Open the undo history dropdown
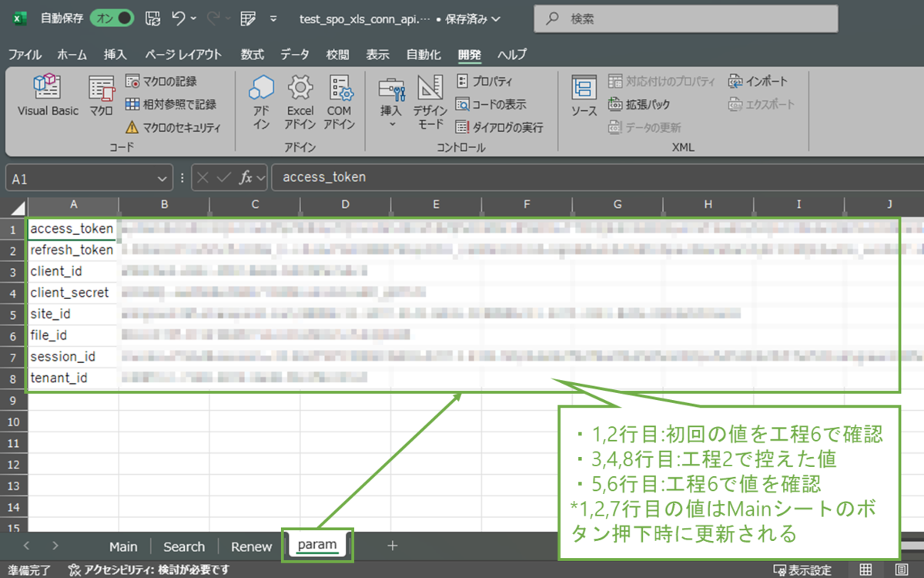Image resolution: width=924 pixels, height=578 pixels. [x=192, y=18]
